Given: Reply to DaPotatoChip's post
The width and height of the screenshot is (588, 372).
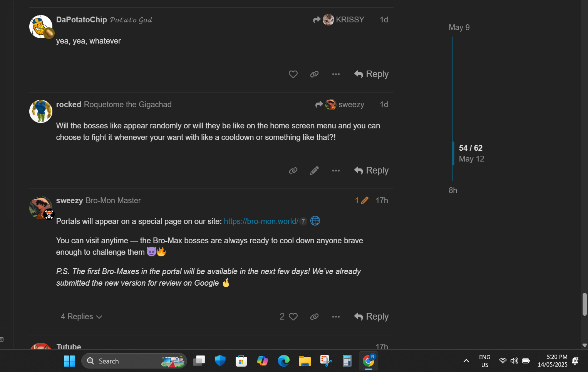Looking at the screenshot, I should click(x=371, y=74).
